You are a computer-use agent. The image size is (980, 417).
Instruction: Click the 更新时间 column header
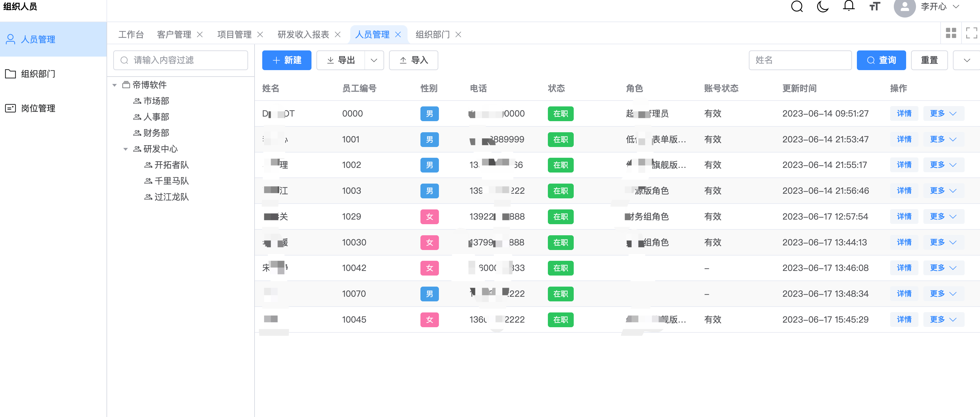(799, 88)
